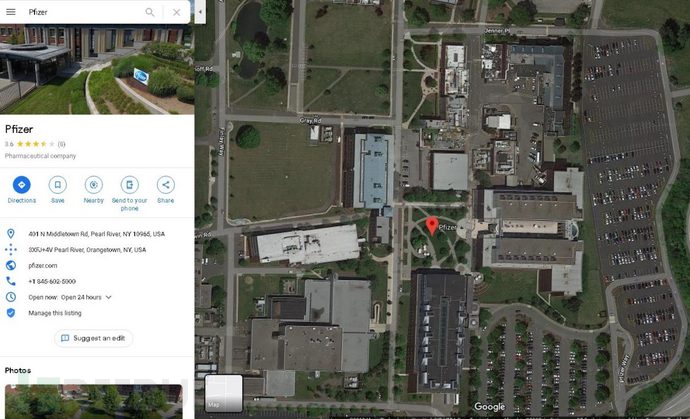690x419 pixels.
Task: Switch to Map view layer thumbnail
Action: [224, 393]
